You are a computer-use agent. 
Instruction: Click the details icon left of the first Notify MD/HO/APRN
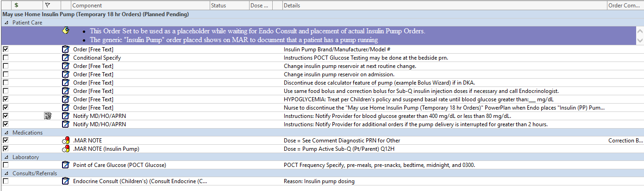click(x=48, y=116)
